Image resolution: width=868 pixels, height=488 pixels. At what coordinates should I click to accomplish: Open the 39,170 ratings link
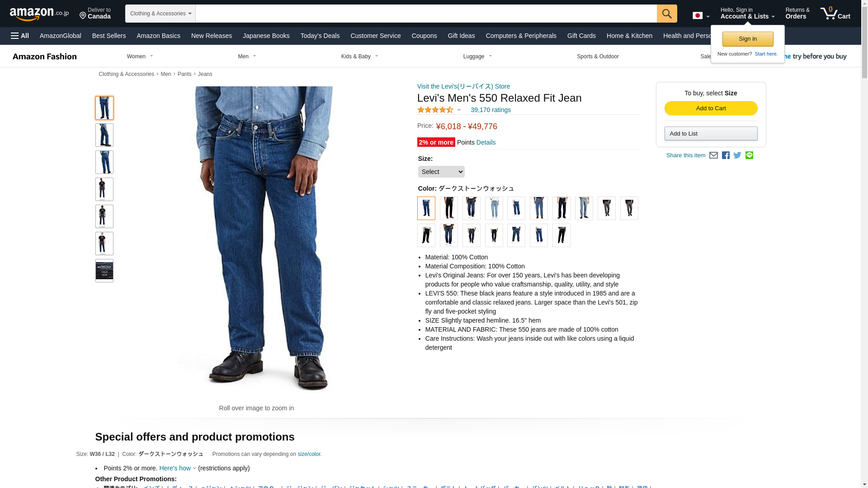(491, 110)
